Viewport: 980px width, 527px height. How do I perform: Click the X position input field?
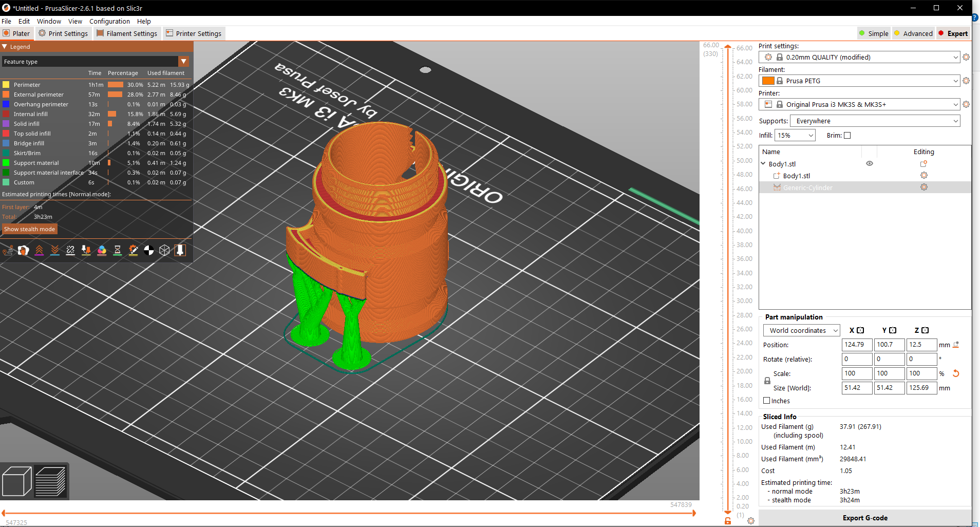pyautogui.click(x=856, y=345)
